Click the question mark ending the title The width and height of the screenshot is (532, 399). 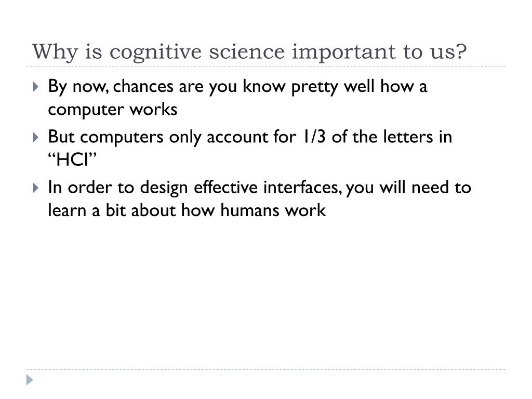[461, 51]
